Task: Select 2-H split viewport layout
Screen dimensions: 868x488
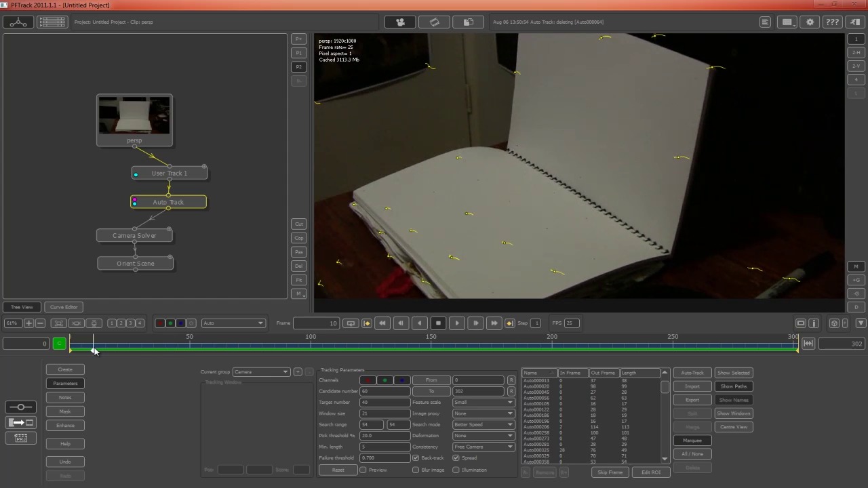Action: point(856,52)
